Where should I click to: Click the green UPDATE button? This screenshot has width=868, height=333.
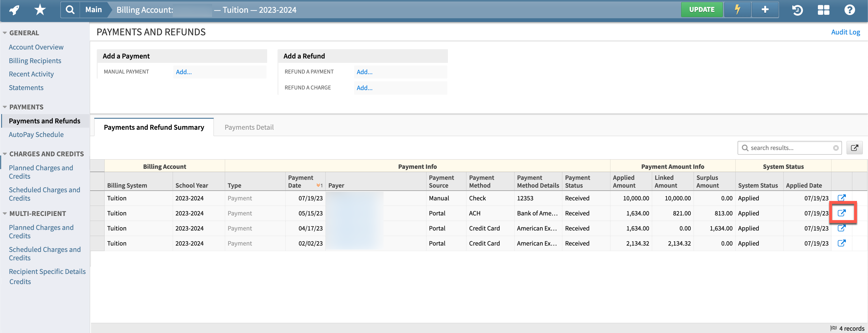tap(702, 10)
